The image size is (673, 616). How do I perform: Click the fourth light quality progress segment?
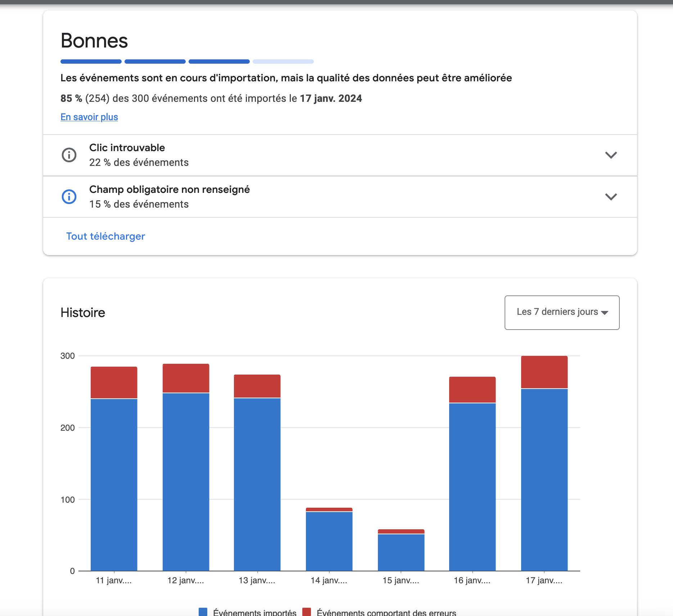click(283, 62)
